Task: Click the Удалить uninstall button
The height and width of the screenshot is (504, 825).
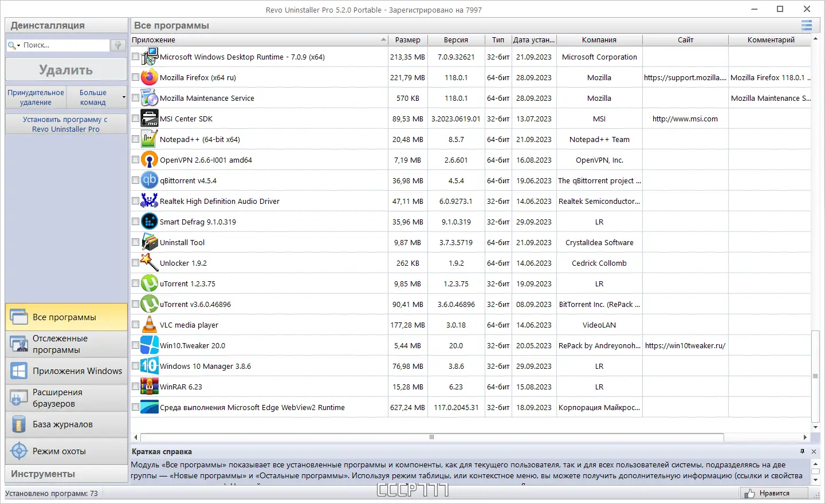Action: [x=66, y=70]
